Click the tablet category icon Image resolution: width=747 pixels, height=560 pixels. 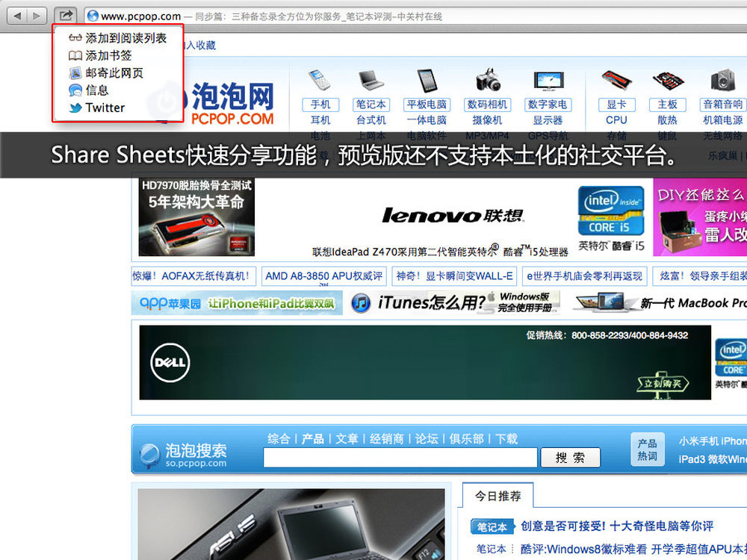pos(427,80)
